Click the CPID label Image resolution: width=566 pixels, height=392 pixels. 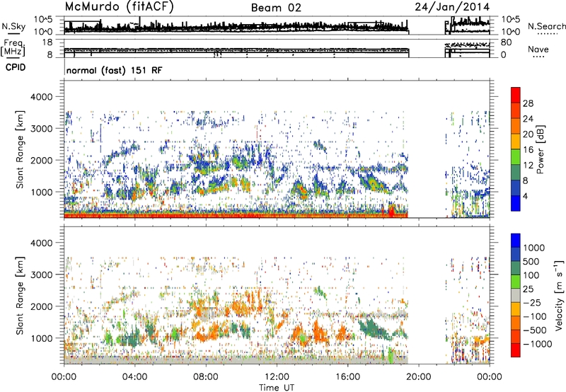16,67
